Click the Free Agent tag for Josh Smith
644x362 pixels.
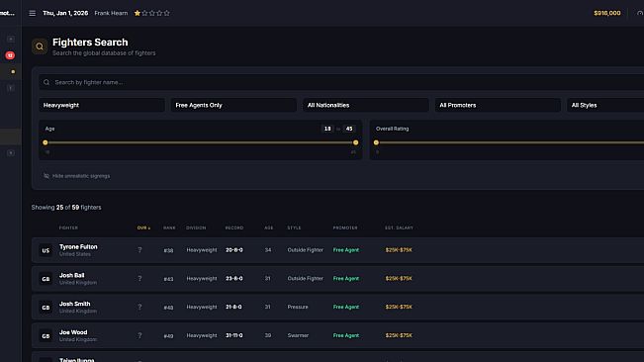pyautogui.click(x=346, y=307)
